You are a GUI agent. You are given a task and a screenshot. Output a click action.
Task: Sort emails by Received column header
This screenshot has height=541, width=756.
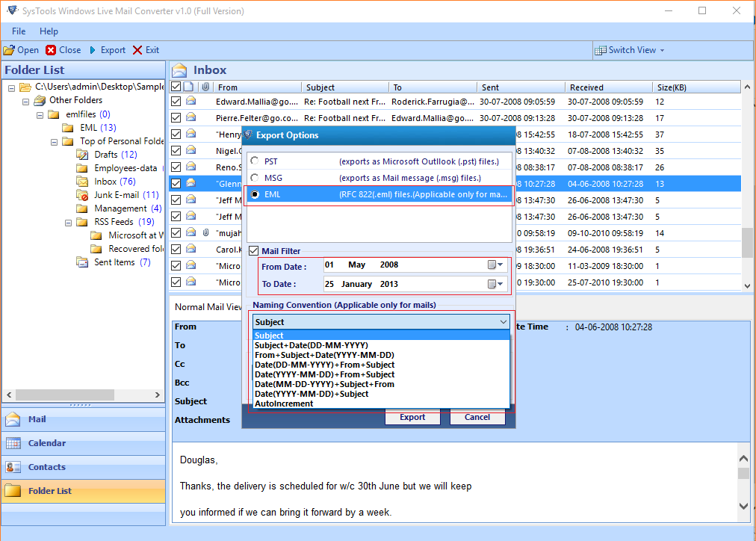pos(609,87)
